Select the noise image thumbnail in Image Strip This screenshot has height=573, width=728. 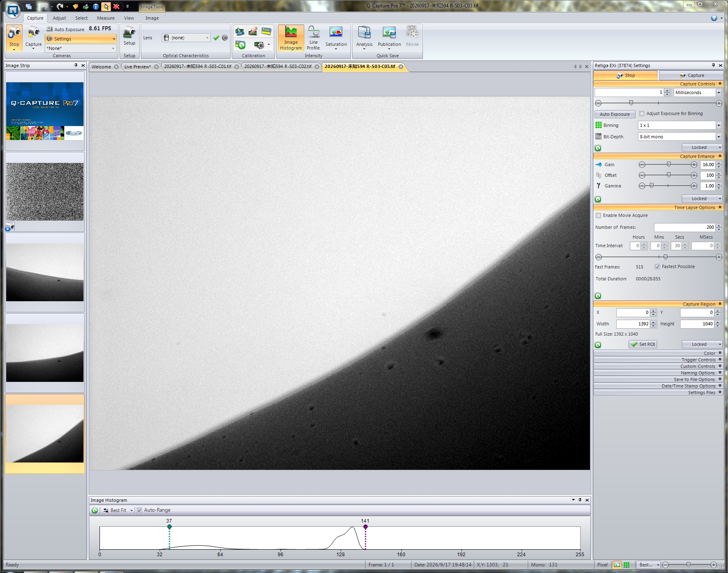(x=45, y=192)
